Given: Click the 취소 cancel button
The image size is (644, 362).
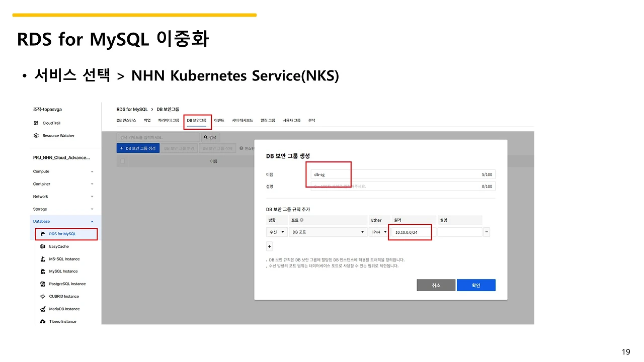Looking at the screenshot, I should 436,285.
